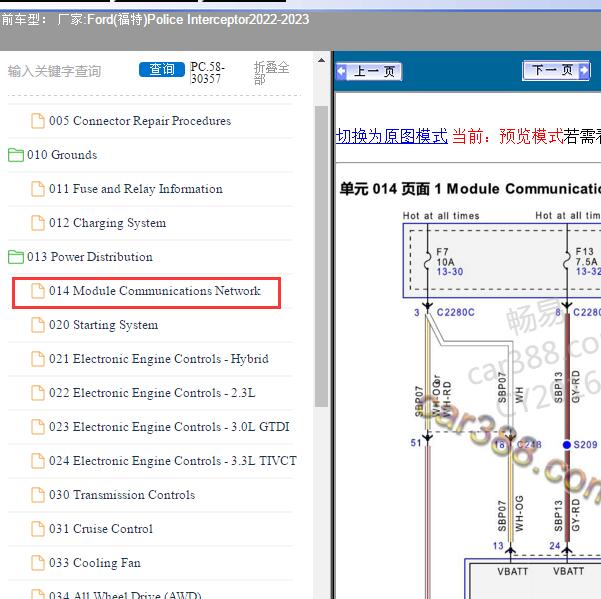601x599 pixels.
Task: Click document icon beside 012 Charging System
Action: pos(38,223)
